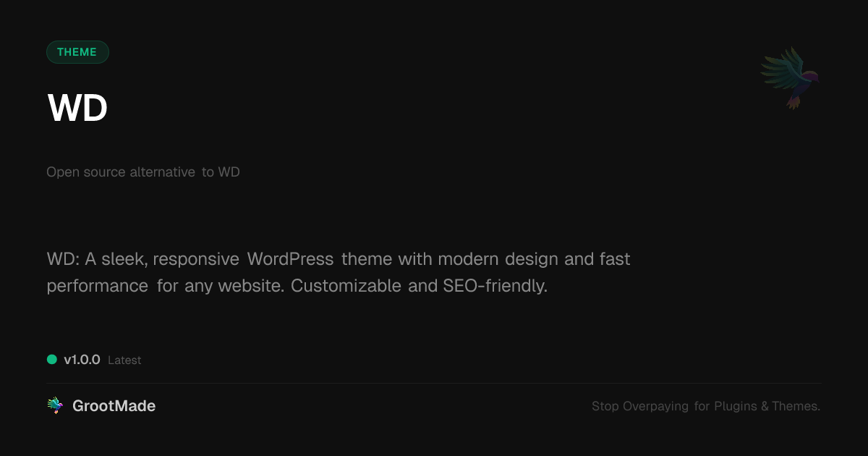Click the word Plugins in the footer tagline
Screen dimensions: 868x456
736,407
